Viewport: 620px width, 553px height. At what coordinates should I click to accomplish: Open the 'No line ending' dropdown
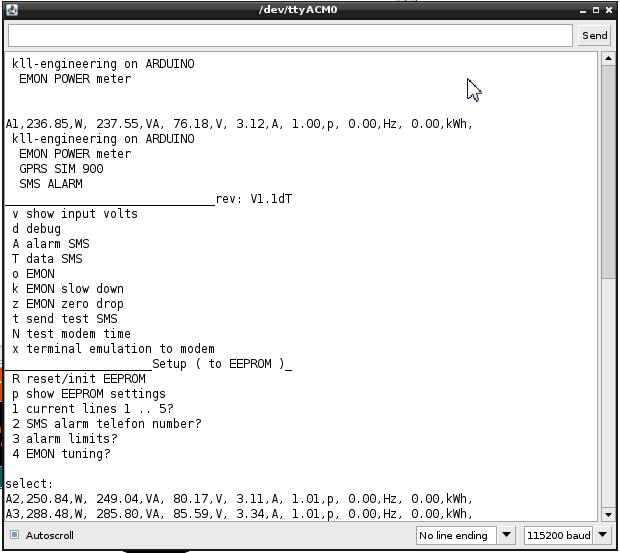465,535
